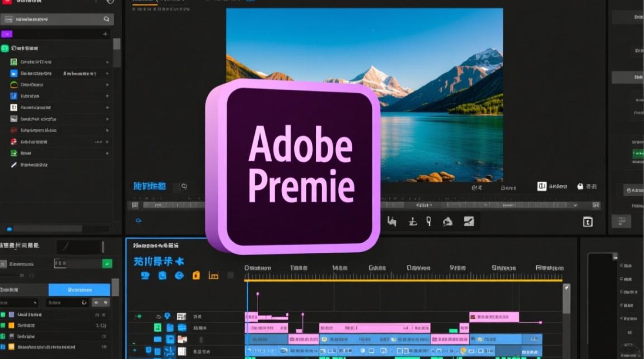Select the orange dome icon in the list
This screenshot has height=359, width=644.
tap(13, 85)
